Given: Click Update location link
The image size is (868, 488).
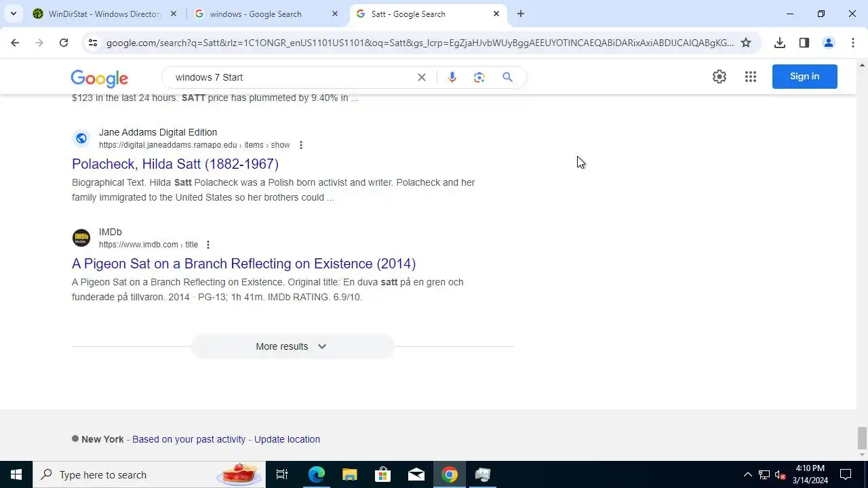Looking at the screenshot, I should 287,439.
